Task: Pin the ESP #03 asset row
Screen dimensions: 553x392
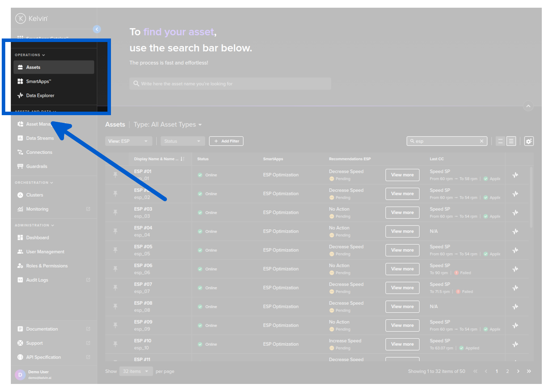Action: 115,212
